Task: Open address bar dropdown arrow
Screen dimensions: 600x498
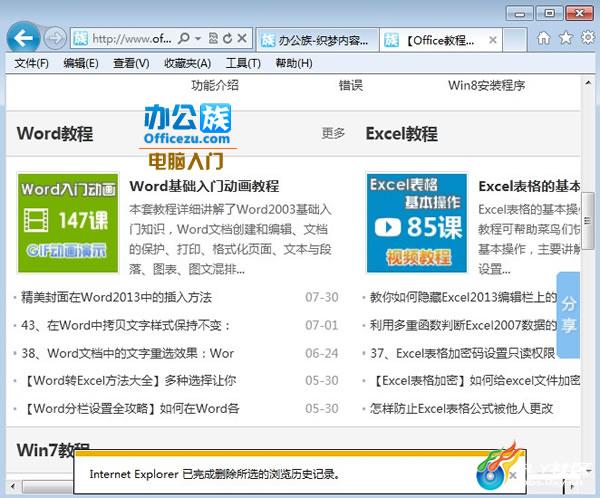Action: (198, 38)
